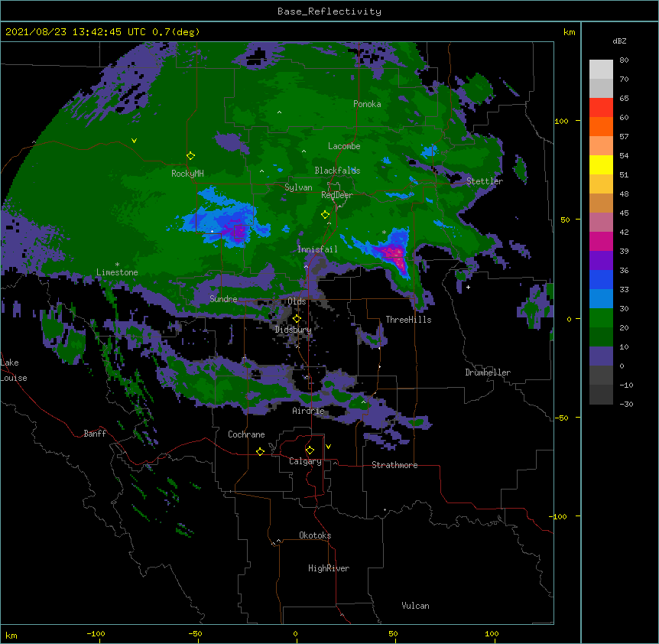Image resolution: width=659 pixels, height=644 pixels.
Task: Click the Limestone label
Action: click(x=117, y=272)
